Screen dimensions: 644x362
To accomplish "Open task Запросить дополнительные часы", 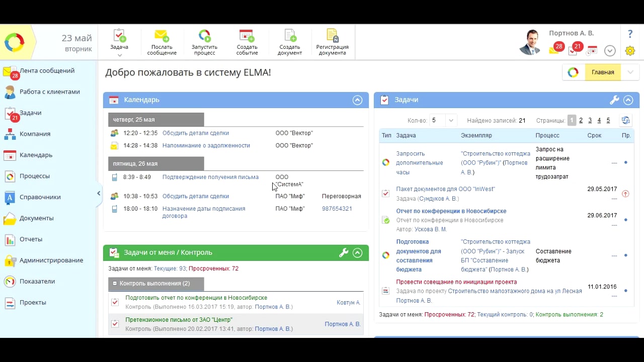I will pos(420,163).
